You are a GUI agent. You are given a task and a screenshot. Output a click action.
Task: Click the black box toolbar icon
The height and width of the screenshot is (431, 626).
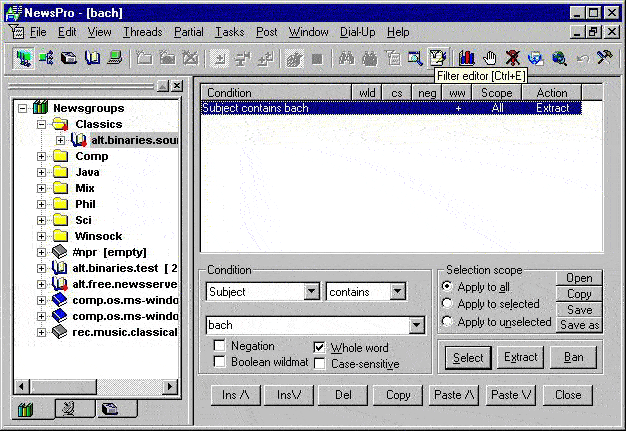coord(69,58)
